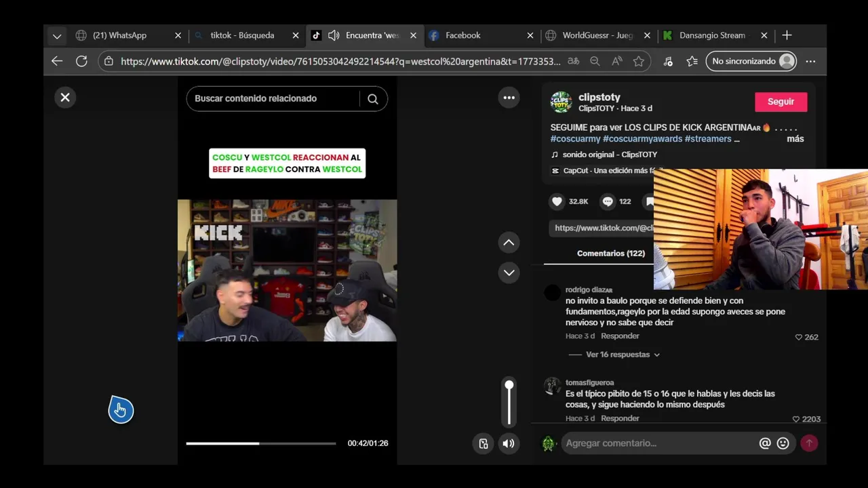
Task: Open emoji picker in comment box
Action: pos(783,443)
